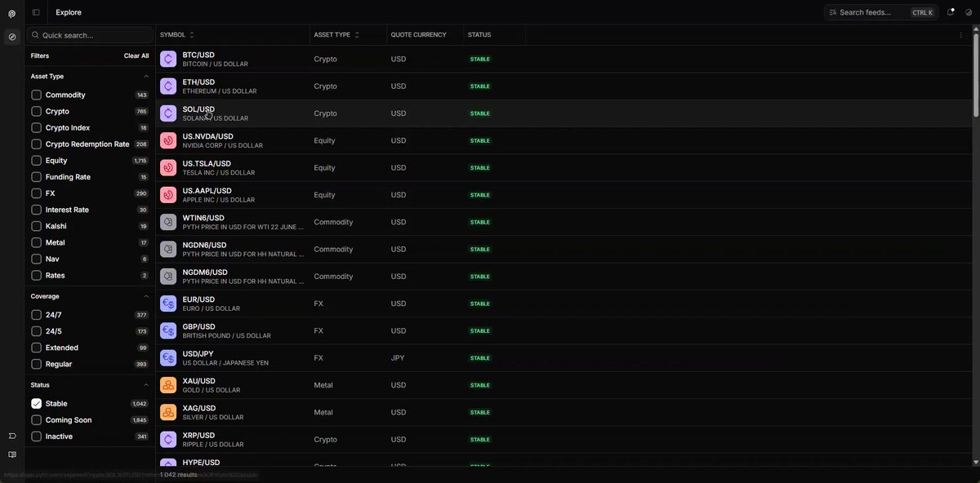The height and width of the screenshot is (483, 980).
Task: Open the XAU/USD gold feed
Action: (x=563, y=385)
